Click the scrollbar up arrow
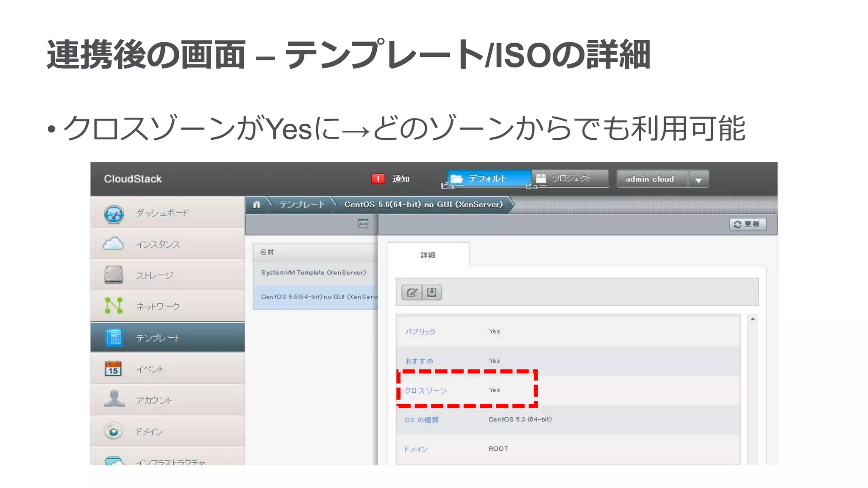The width and height of the screenshot is (868, 488). pyautogui.click(x=753, y=319)
